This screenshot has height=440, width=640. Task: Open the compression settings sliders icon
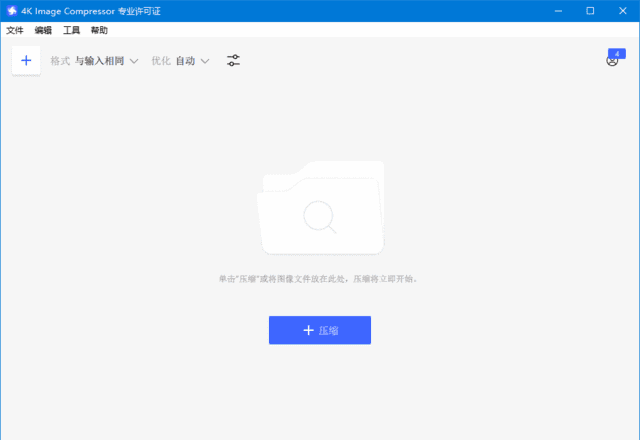pos(233,61)
